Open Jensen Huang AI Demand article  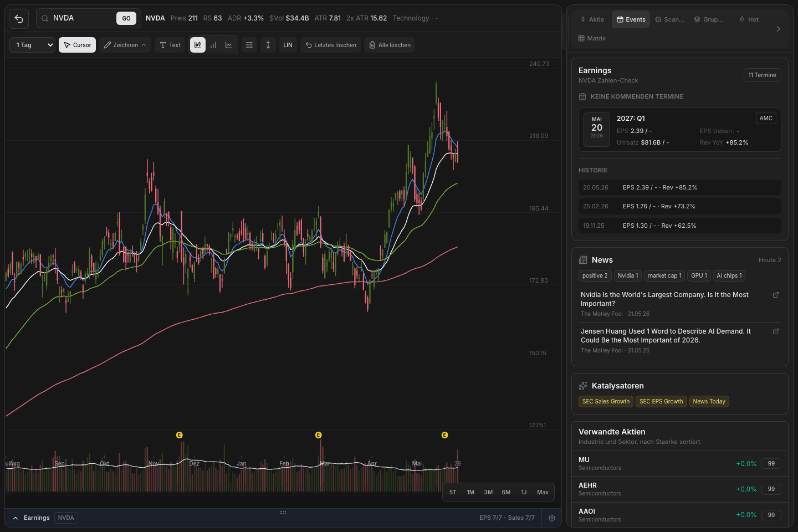tap(666, 336)
